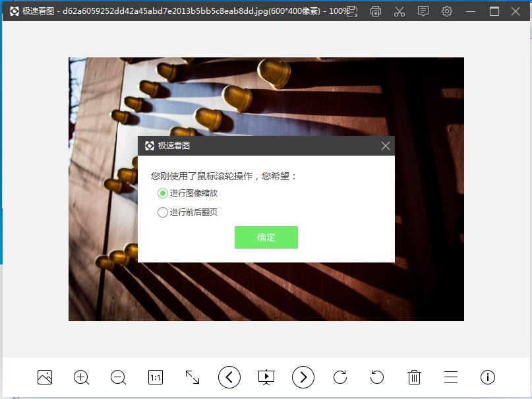The image size is (532, 399).
Task: Confirm with the 确定 button
Action: 266,237
